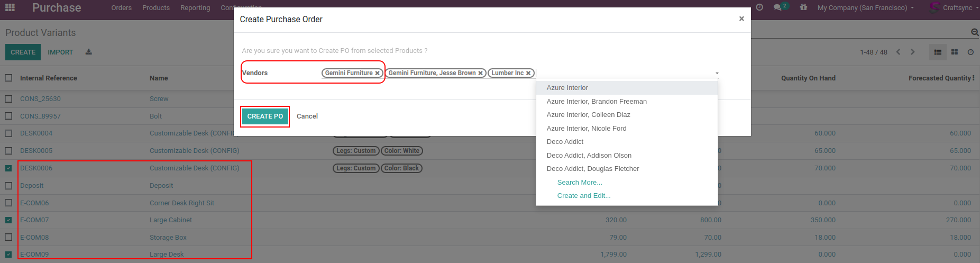The image size is (980, 263).
Task: Select Deco Addict from vendor suggestions
Action: pyautogui.click(x=565, y=142)
